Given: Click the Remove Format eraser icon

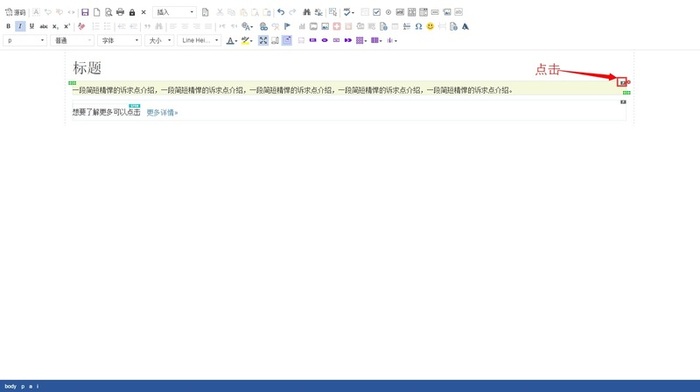Looking at the screenshot, I should click(x=81, y=26).
